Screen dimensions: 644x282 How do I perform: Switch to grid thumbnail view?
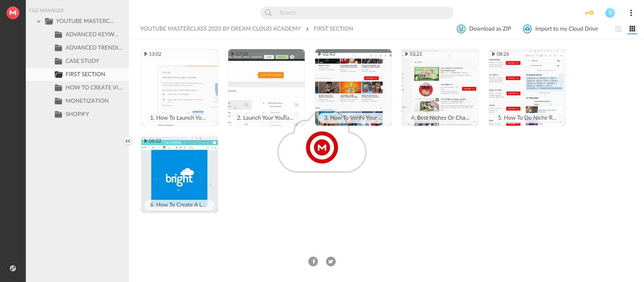(632, 29)
